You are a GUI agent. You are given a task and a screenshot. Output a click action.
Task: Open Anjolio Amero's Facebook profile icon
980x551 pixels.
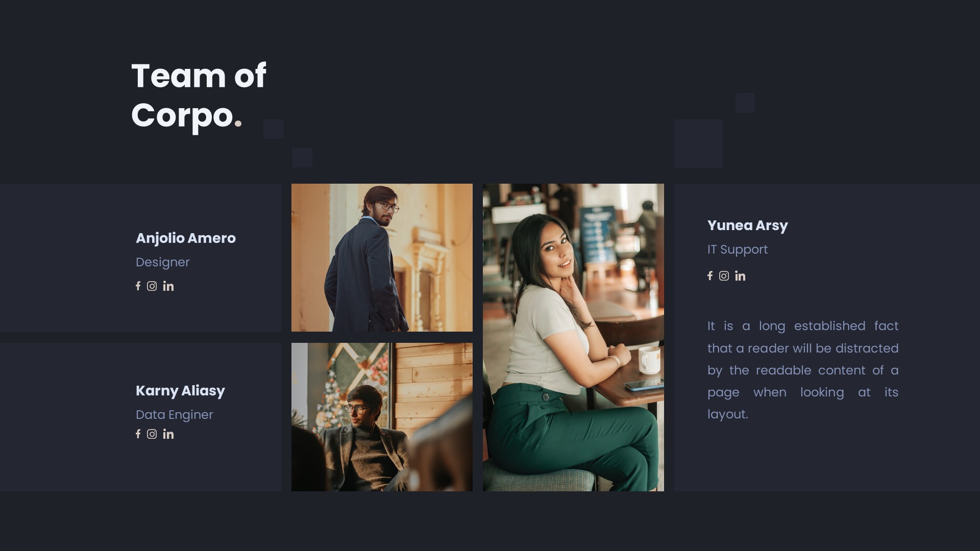138,286
